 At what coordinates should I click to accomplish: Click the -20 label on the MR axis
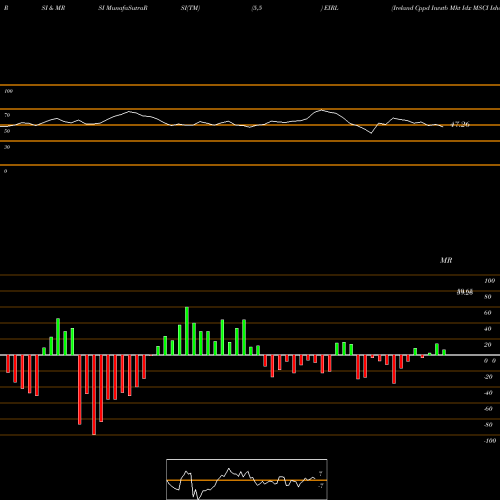tap(488, 377)
